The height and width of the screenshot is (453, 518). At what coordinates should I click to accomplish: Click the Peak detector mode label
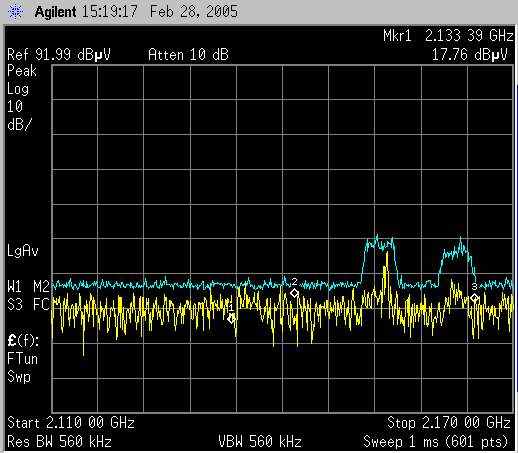pos(22,71)
